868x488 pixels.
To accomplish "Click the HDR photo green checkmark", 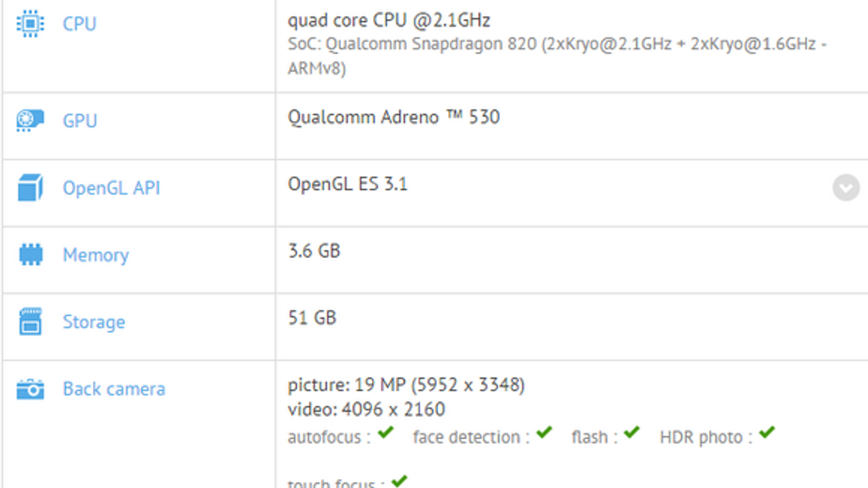I will pos(767,433).
